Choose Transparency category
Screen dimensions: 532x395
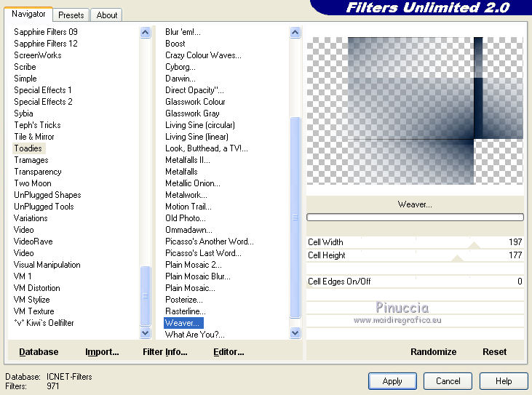[x=38, y=172]
